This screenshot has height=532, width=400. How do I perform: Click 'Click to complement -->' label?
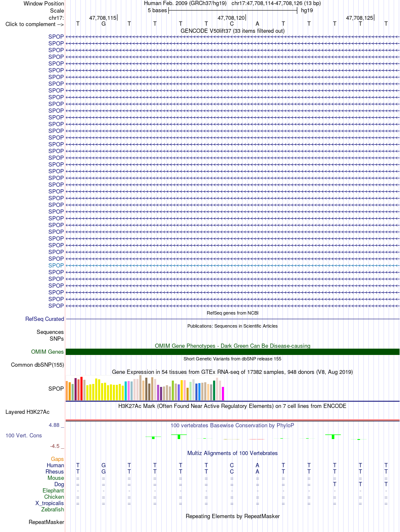click(x=35, y=24)
